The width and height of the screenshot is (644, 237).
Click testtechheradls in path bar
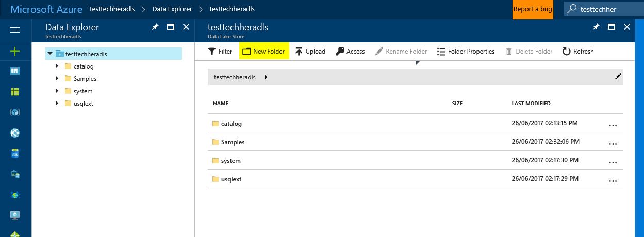pos(235,77)
